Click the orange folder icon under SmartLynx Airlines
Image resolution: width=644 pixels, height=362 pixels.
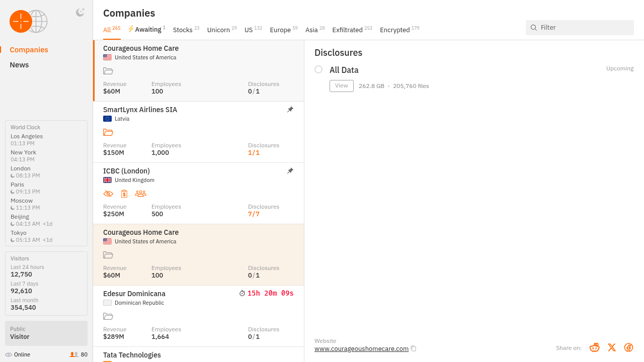(x=108, y=132)
